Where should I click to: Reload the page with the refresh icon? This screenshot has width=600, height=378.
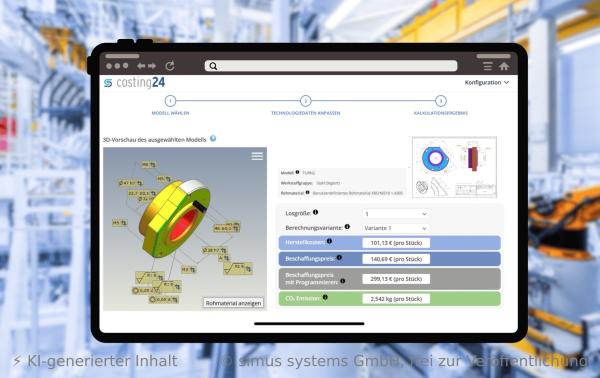click(170, 66)
